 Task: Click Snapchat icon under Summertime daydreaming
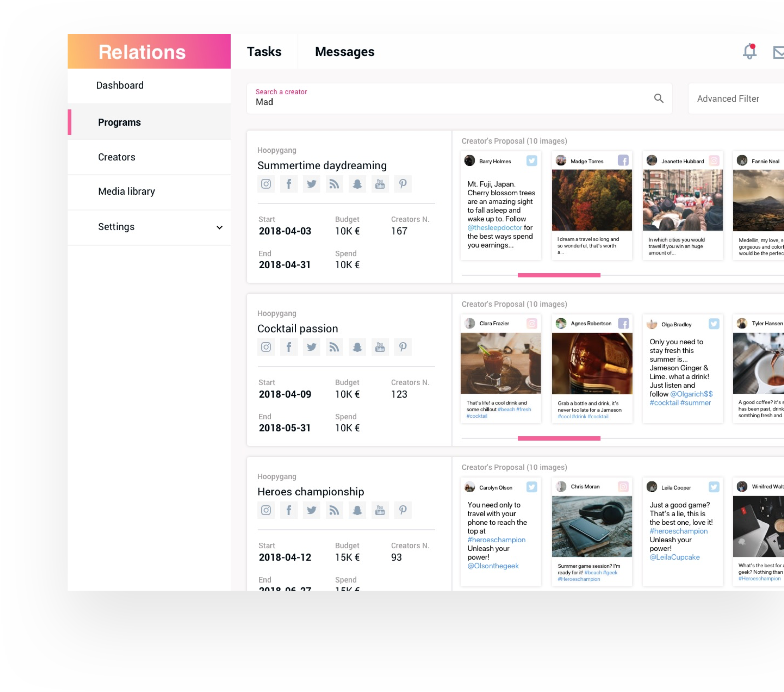pyautogui.click(x=357, y=184)
